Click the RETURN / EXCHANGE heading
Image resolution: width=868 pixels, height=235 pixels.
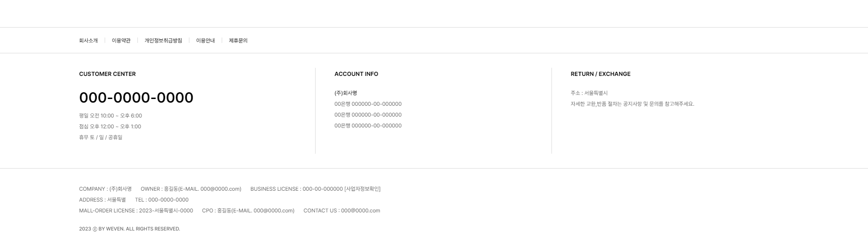(x=600, y=74)
